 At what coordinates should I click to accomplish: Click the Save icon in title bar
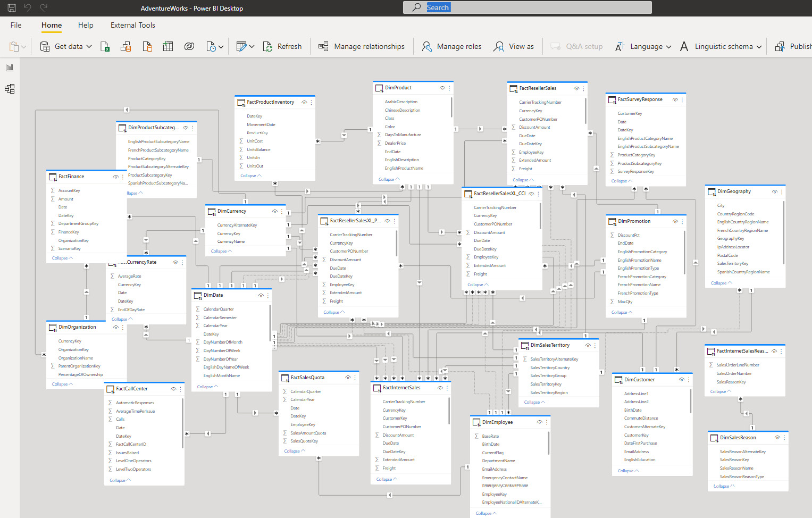click(x=12, y=8)
